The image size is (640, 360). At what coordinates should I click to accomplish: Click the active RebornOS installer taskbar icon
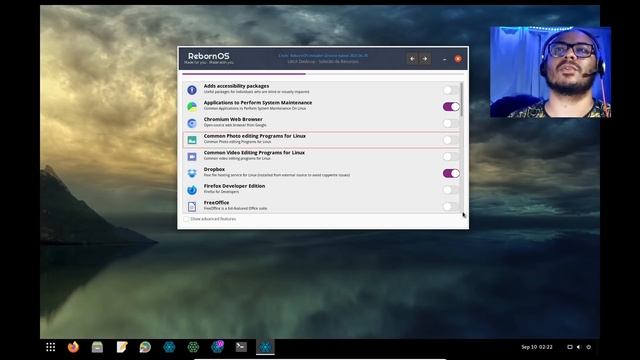click(265, 347)
